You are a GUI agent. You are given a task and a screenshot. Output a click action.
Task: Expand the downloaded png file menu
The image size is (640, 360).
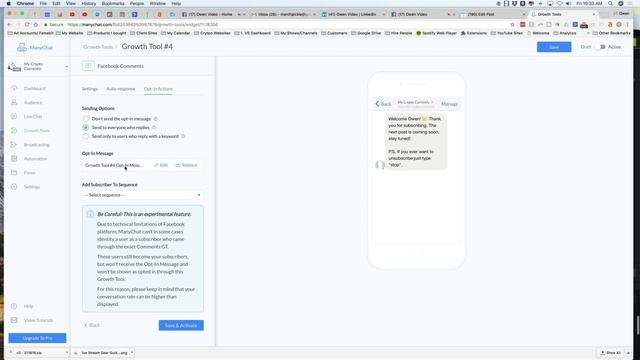(x=132, y=352)
